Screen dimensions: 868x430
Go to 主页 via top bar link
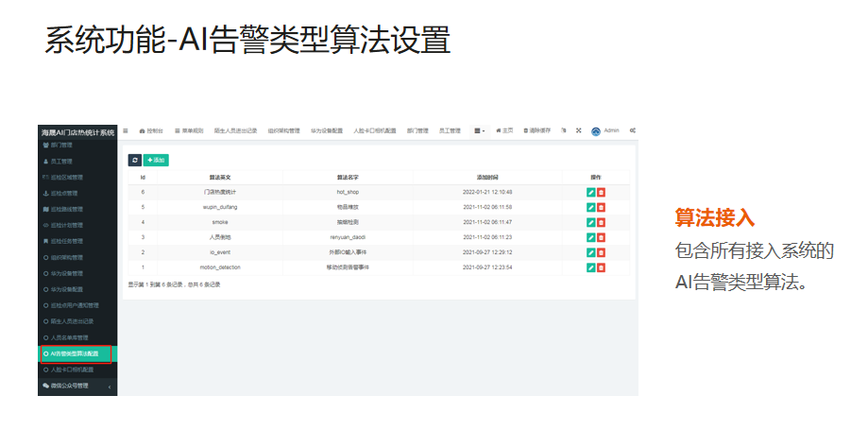tap(504, 130)
